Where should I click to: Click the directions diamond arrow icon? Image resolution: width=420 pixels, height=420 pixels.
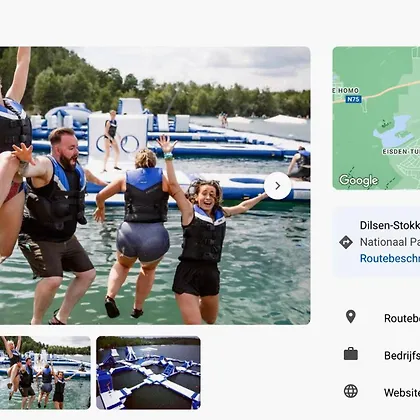[x=346, y=242]
